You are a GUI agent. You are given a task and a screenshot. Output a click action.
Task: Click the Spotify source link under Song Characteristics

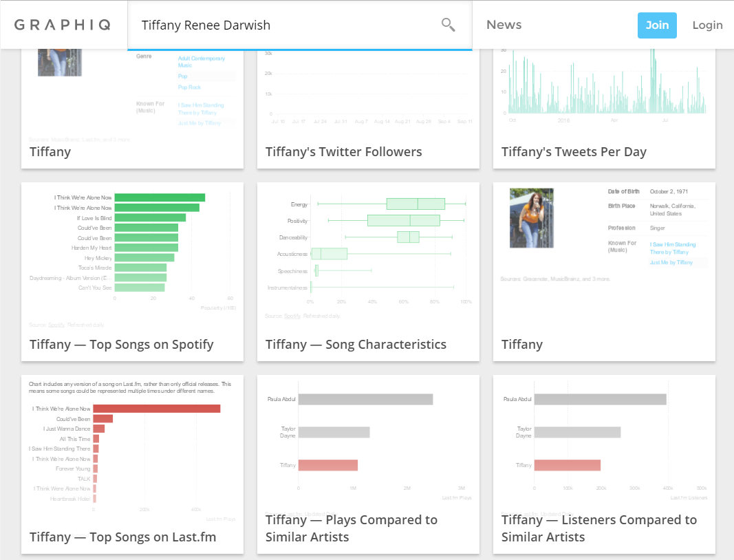pyautogui.click(x=292, y=316)
